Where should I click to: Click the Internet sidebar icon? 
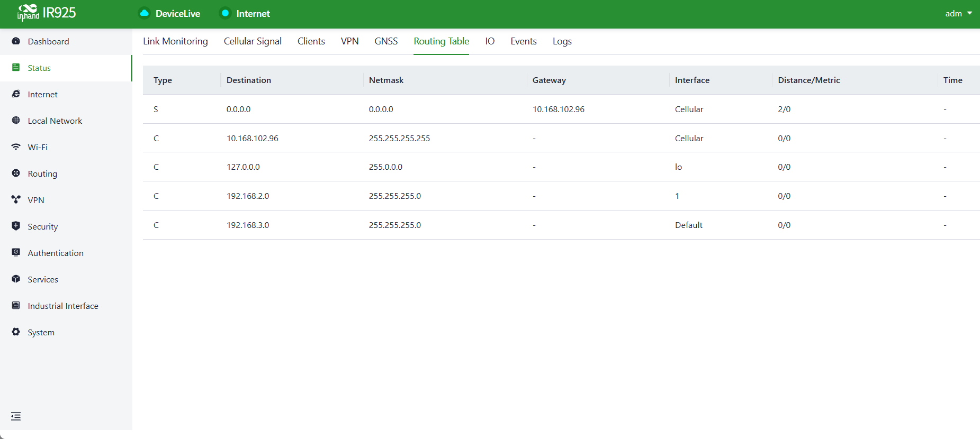(x=16, y=94)
